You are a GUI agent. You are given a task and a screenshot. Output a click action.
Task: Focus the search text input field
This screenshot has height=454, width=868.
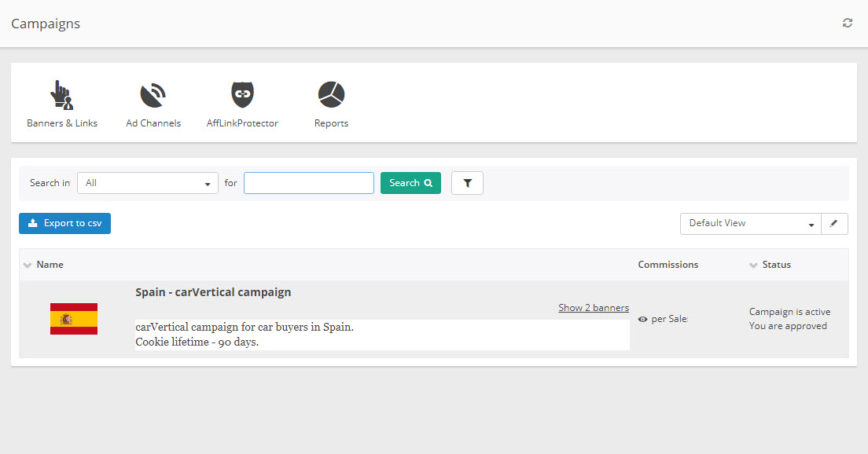(x=308, y=183)
